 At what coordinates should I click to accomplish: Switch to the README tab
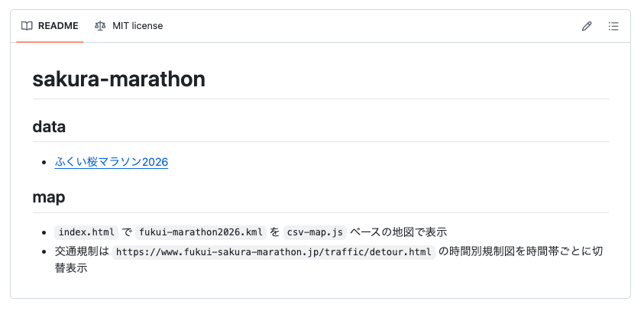pos(58,26)
